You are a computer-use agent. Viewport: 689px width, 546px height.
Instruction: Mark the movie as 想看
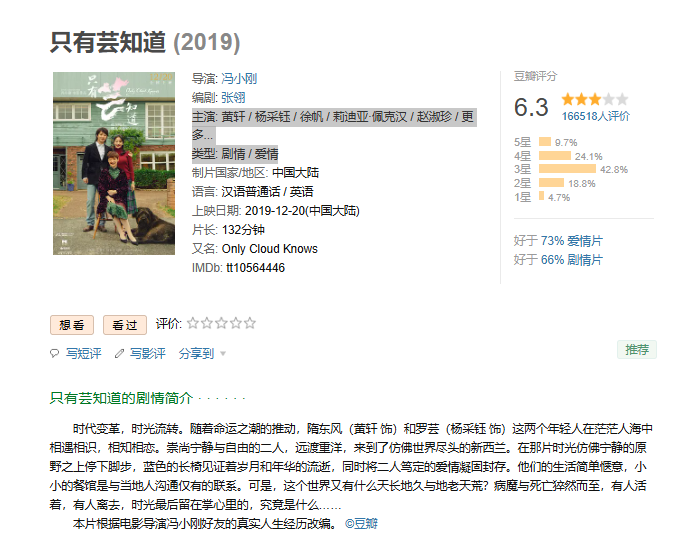72,325
